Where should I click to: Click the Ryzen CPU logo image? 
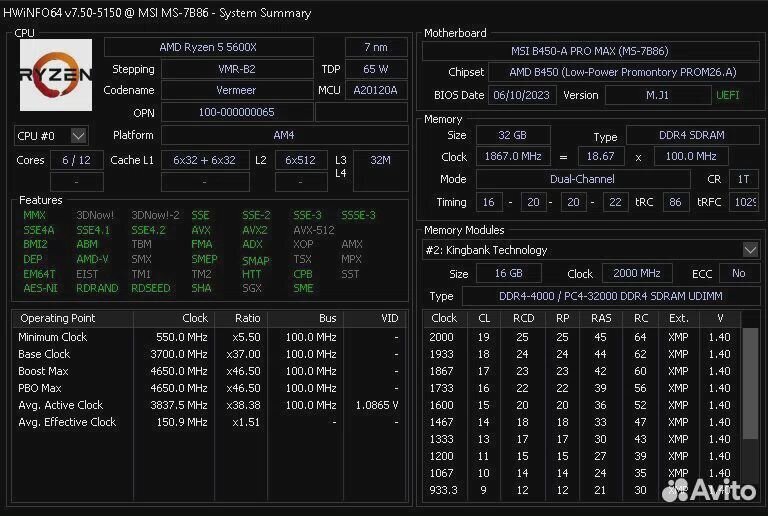coord(56,75)
